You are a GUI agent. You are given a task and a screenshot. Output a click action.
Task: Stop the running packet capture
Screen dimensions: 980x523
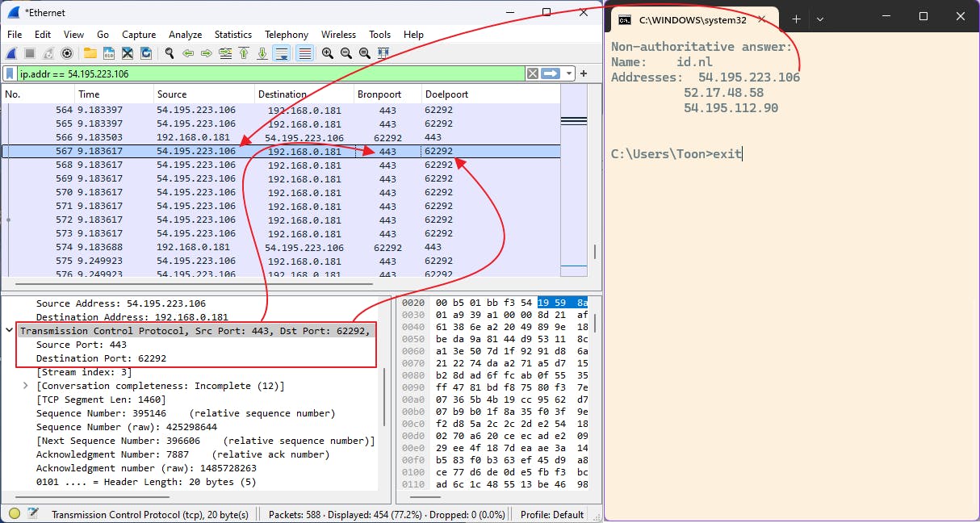point(30,53)
